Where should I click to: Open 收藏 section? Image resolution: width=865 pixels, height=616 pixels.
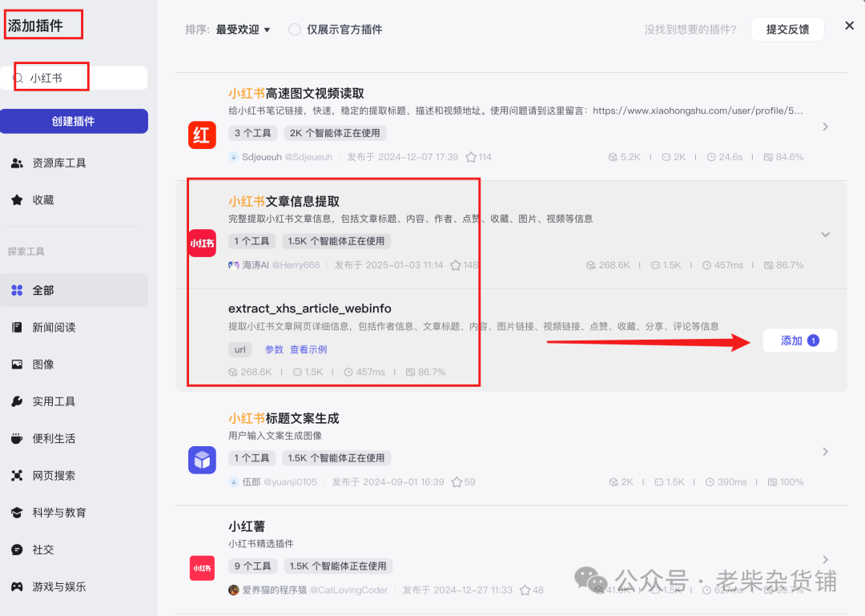pyautogui.click(x=74, y=199)
